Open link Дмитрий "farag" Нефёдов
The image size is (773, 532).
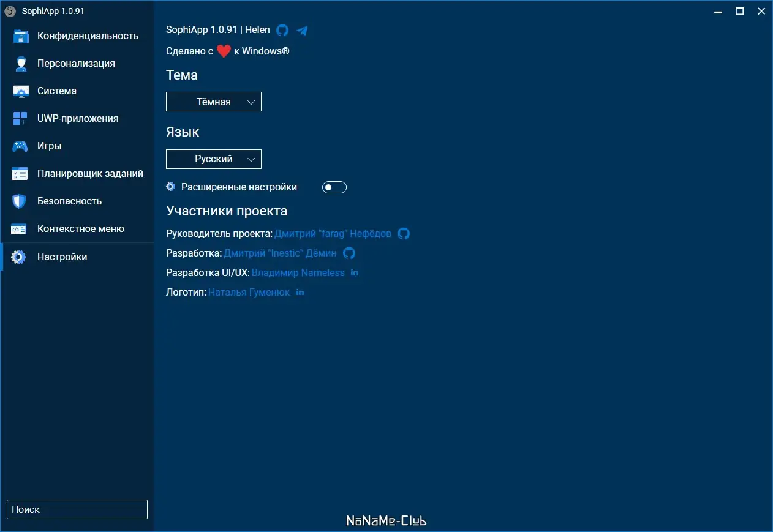tap(333, 234)
